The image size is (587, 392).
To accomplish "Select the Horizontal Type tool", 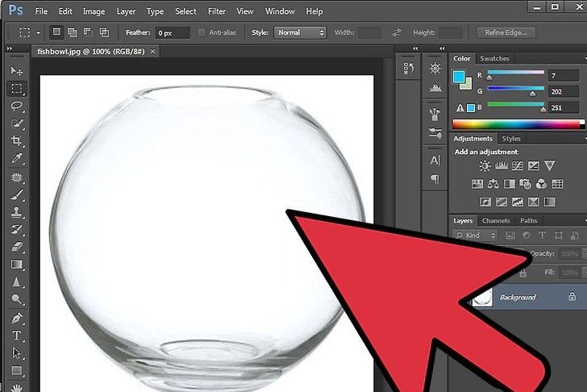I will pos(16,336).
